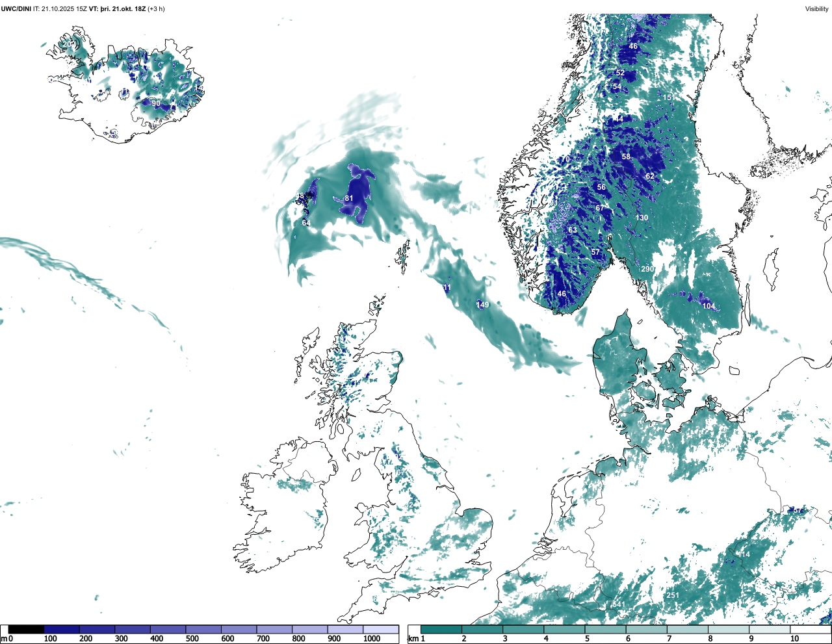The image size is (832, 644).
Task: Click the "62" visibility value
Action: (650, 176)
